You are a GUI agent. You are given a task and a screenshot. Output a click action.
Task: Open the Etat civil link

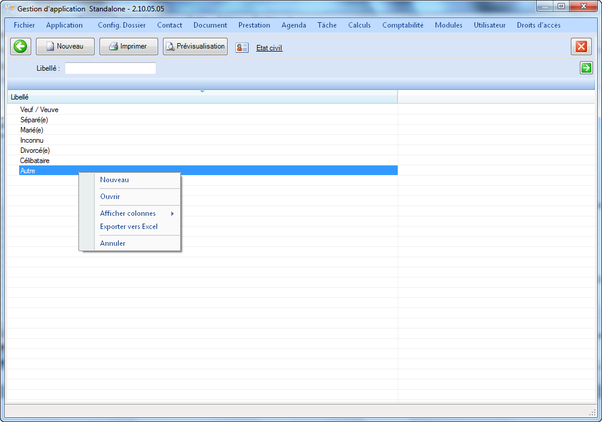point(269,47)
